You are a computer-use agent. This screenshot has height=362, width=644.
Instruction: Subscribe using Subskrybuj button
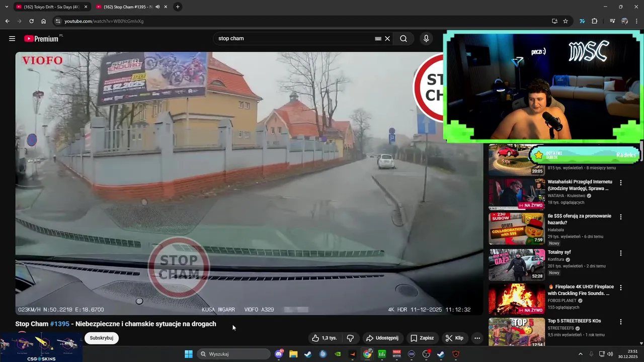click(x=102, y=338)
